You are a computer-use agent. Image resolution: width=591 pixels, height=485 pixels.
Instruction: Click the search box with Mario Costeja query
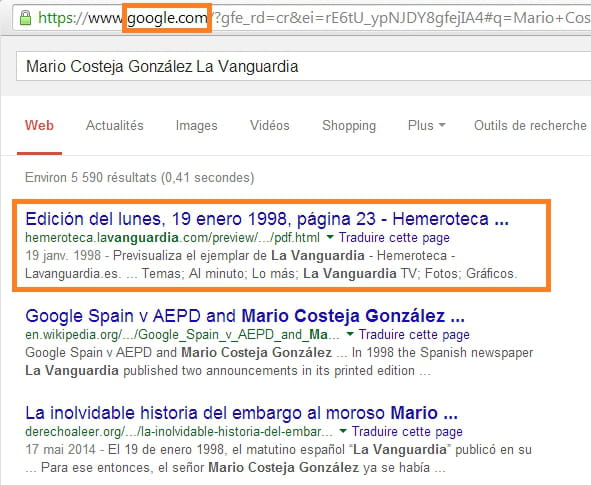point(303,66)
